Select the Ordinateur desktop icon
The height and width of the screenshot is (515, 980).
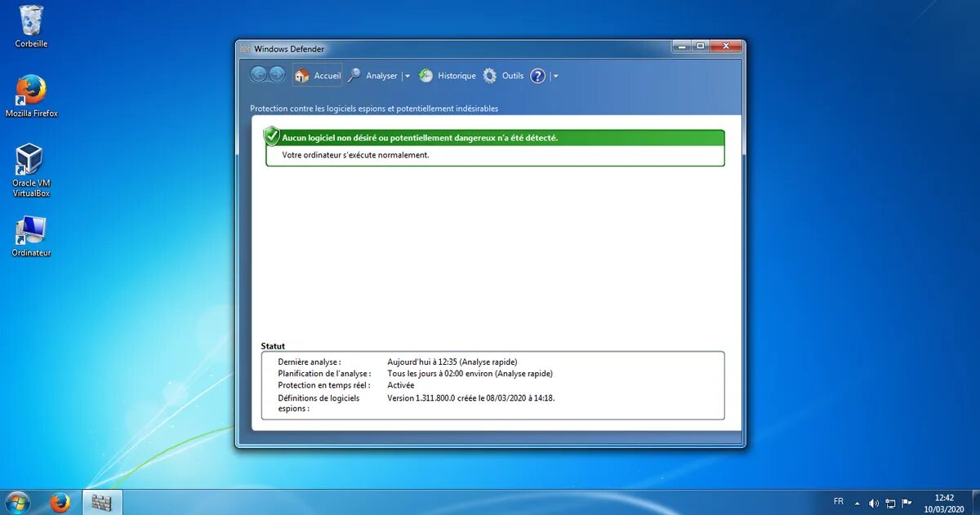pos(31,237)
